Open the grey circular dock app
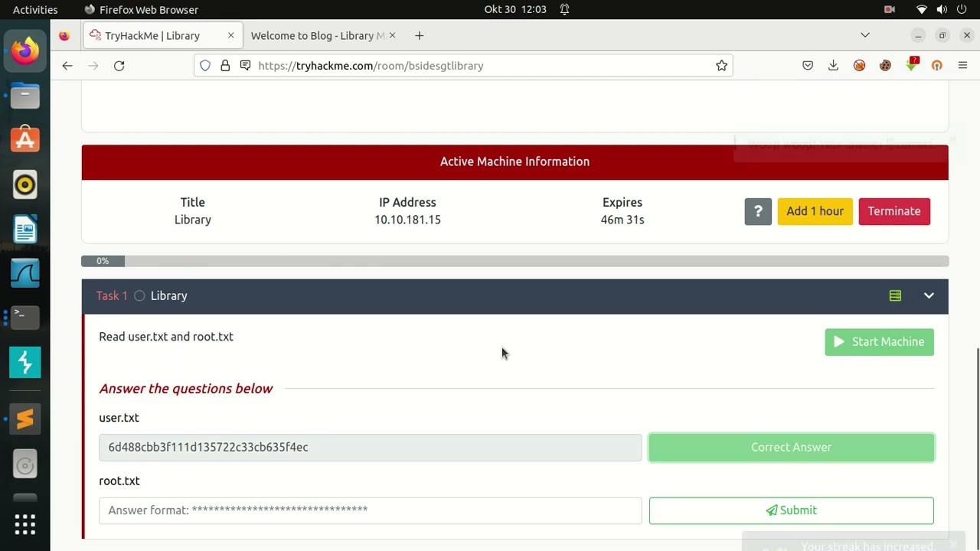The height and width of the screenshot is (551, 980). (x=24, y=465)
